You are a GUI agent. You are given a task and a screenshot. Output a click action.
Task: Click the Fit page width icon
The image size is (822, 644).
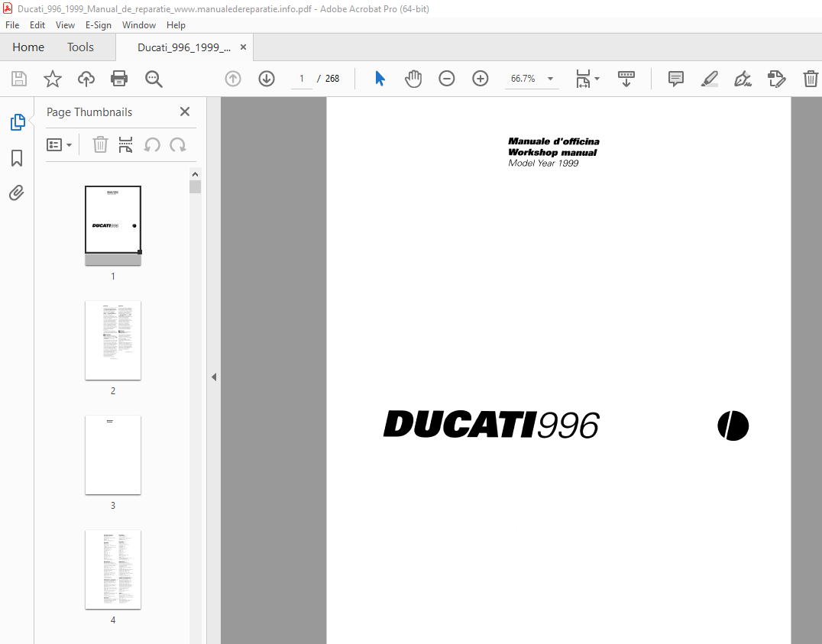point(583,79)
